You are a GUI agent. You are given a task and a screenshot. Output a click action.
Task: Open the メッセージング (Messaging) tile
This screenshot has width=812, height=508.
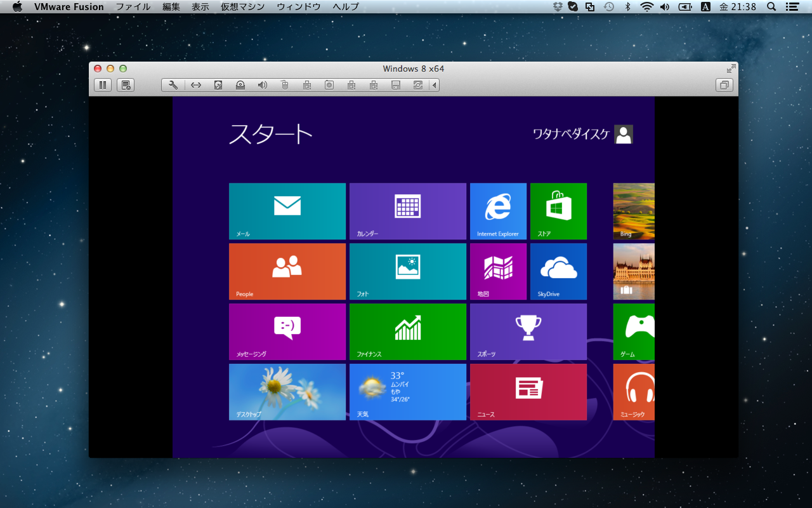coord(287,331)
